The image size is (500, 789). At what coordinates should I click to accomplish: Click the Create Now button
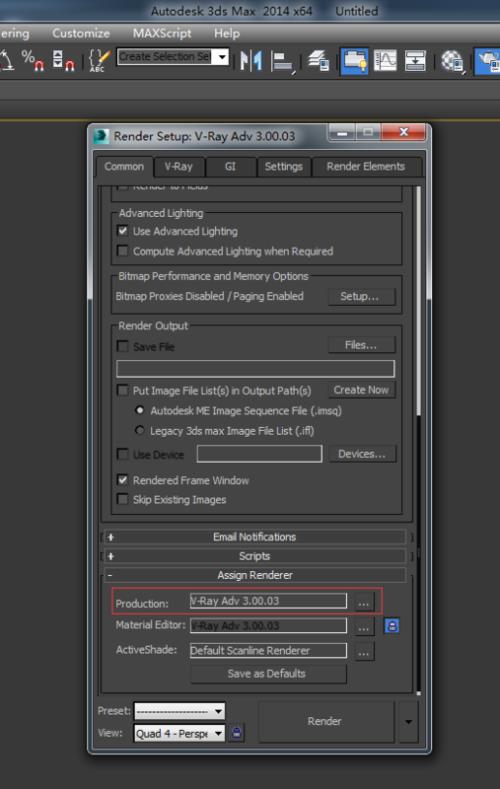pos(361,390)
